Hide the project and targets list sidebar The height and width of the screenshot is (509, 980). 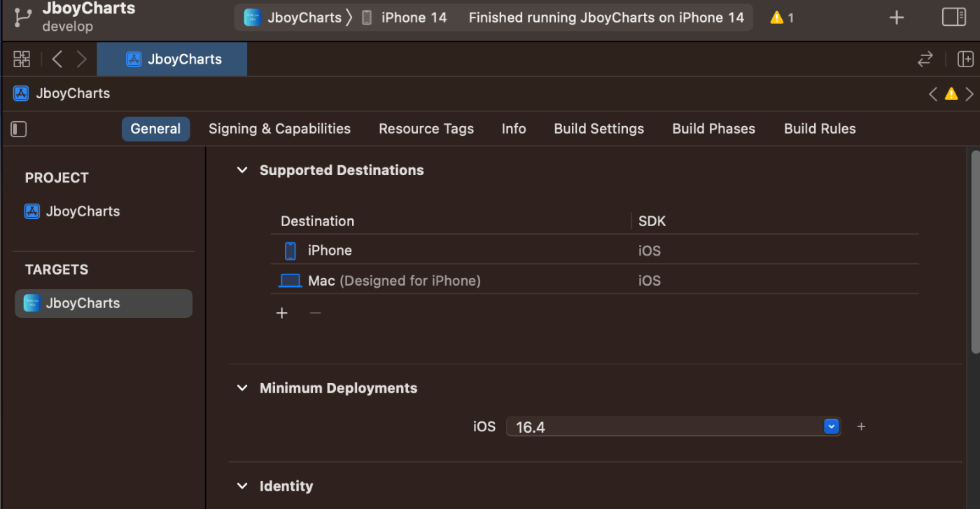19,129
